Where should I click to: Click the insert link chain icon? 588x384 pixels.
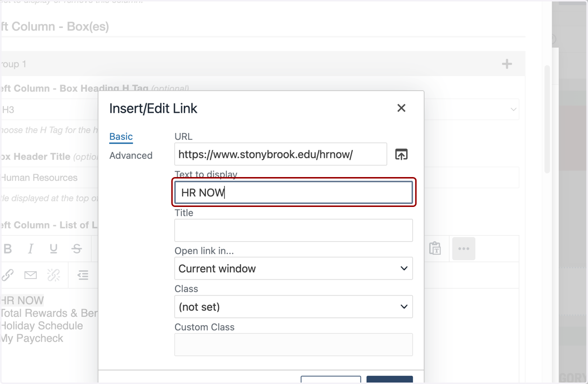pyautogui.click(x=7, y=275)
